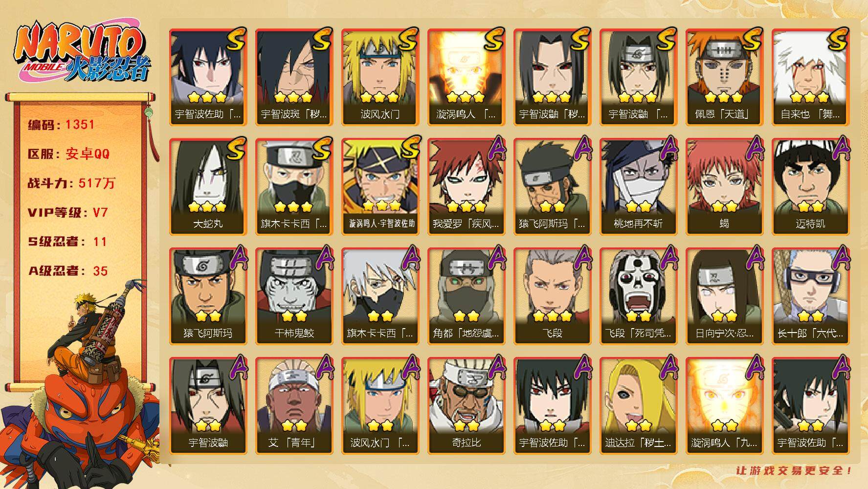Click the Naruto Mobile 火影忍者 logo

pos(81,51)
